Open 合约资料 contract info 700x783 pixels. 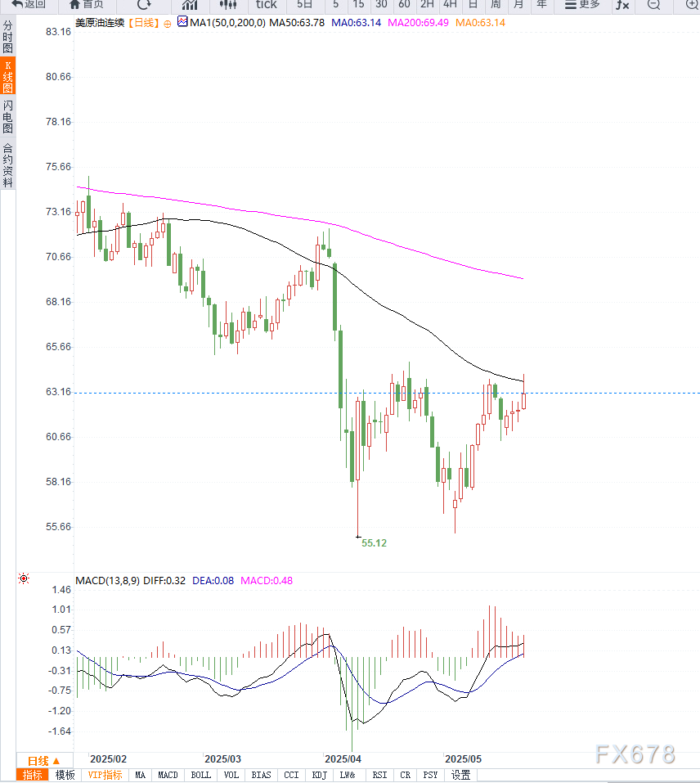tap(7, 165)
